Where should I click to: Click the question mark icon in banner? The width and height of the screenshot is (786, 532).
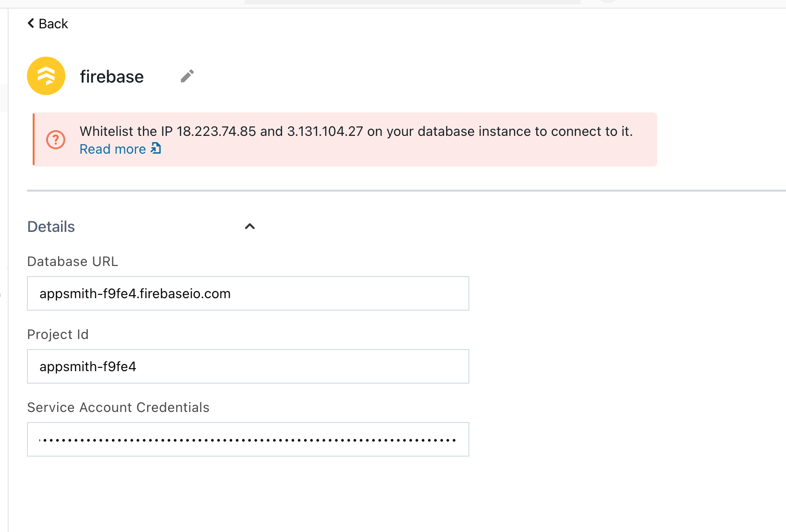[56, 140]
